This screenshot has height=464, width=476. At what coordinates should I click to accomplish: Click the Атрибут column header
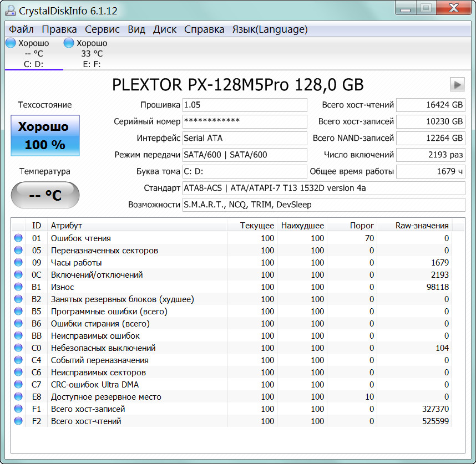137,226
